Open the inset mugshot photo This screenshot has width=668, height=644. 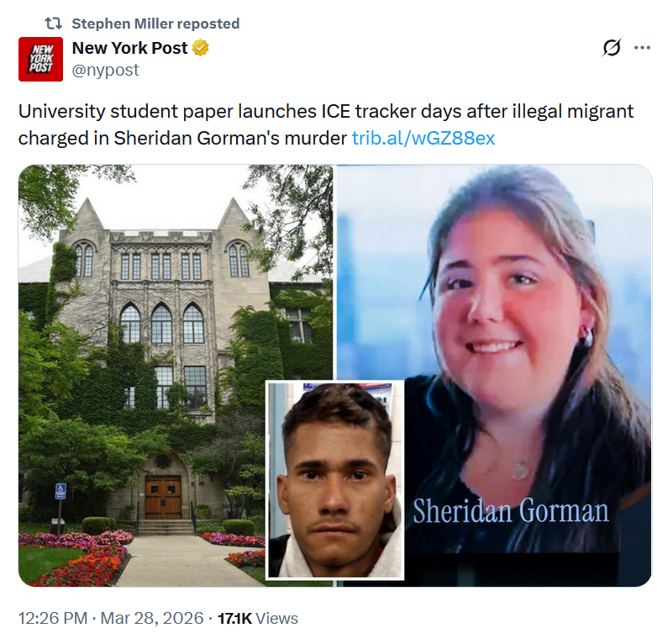[335, 480]
